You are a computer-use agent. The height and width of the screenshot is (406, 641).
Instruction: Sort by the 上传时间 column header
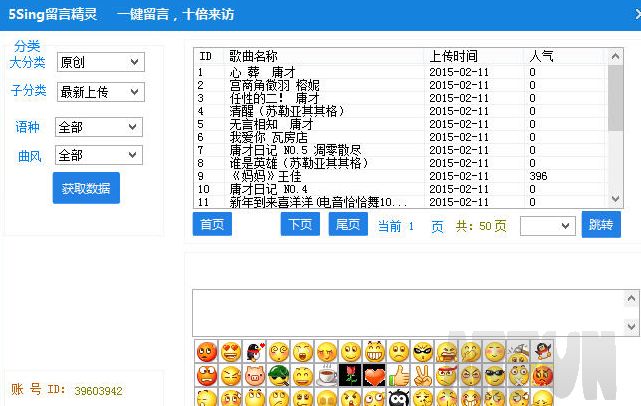click(x=474, y=56)
